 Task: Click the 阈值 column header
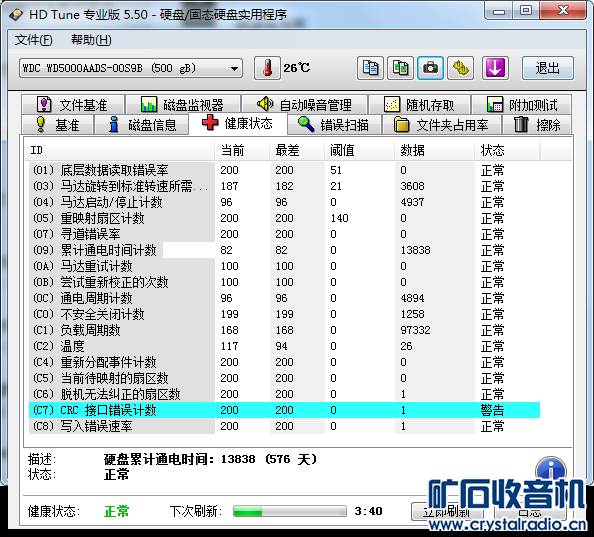click(x=360, y=150)
